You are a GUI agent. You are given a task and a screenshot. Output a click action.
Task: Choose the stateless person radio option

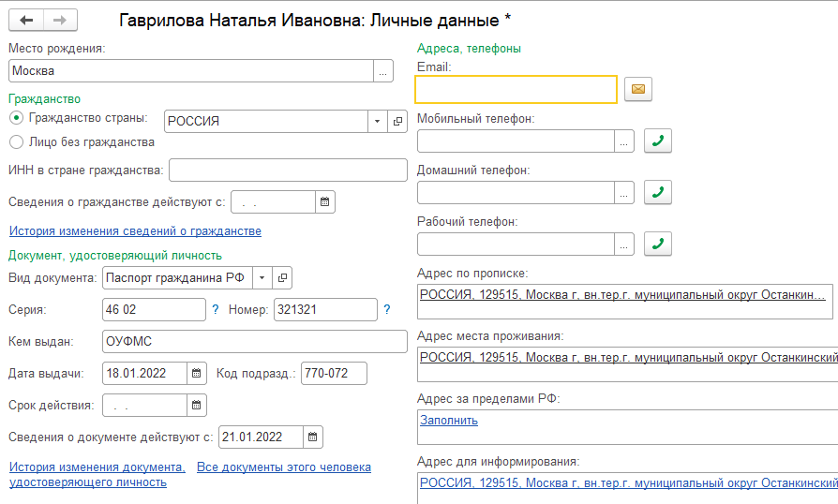tap(16, 142)
